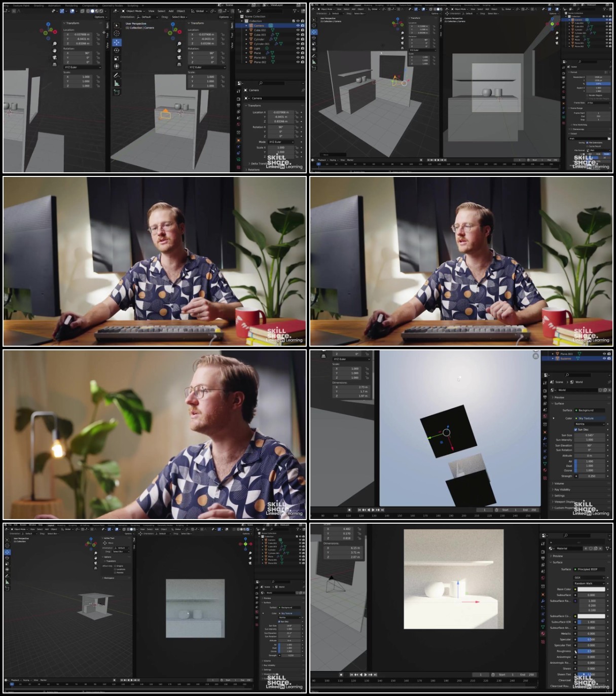Hide Cube.002 using its eye icon
Screen dimensions: 616x696
[298, 30]
